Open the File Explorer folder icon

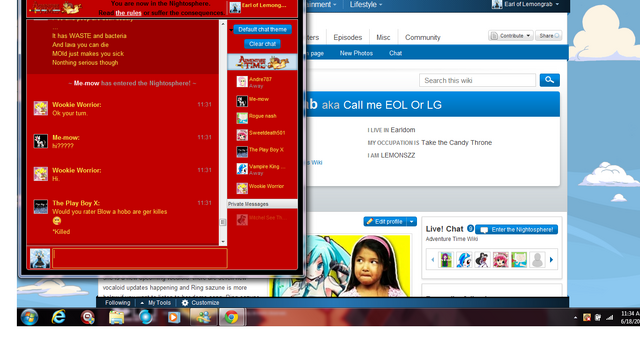[116, 317]
